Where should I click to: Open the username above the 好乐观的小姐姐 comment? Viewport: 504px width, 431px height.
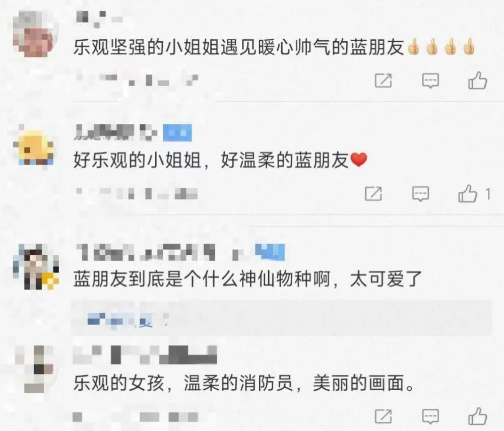pyautogui.click(x=116, y=132)
